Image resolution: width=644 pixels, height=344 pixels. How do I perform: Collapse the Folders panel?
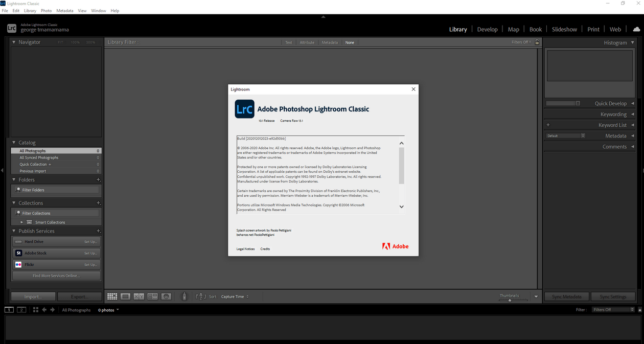click(x=14, y=180)
